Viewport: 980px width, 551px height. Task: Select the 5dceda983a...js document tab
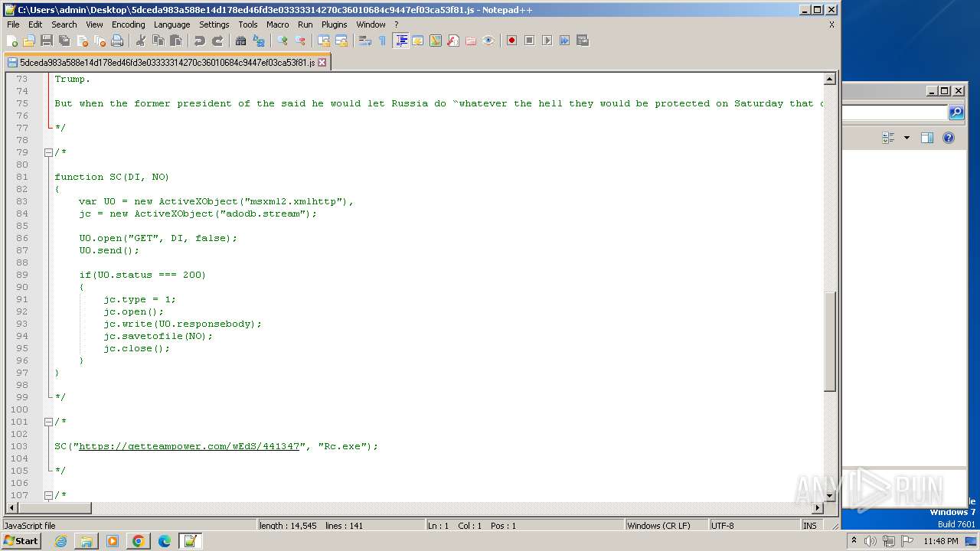coord(167,63)
